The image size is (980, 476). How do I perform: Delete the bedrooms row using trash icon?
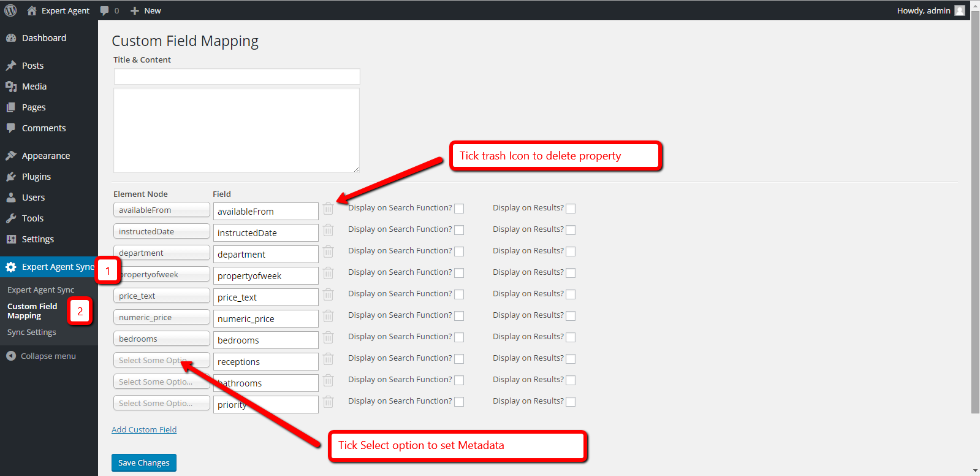(x=328, y=338)
